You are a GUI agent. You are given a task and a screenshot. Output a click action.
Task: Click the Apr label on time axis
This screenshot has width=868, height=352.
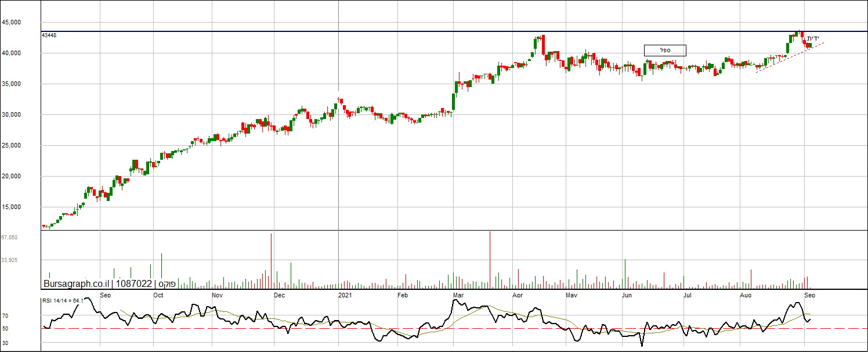coord(517,295)
